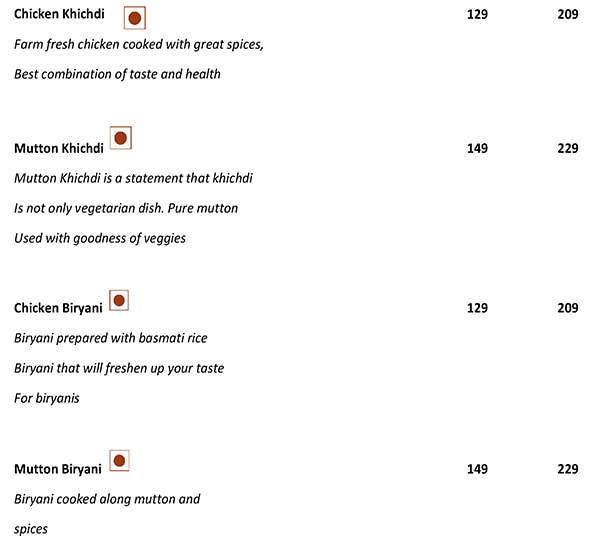The image size is (600, 559).
Task: Open the Mutton Biryani dish title
Action: coord(58,469)
